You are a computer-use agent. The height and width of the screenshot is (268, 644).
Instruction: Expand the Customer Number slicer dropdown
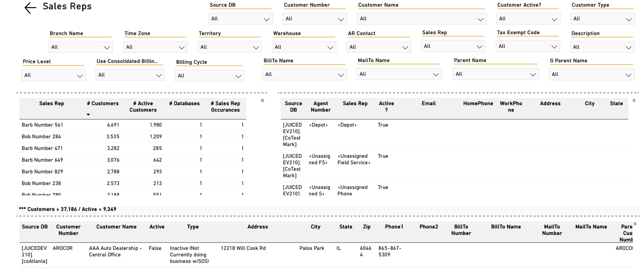(x=315, y=19)
